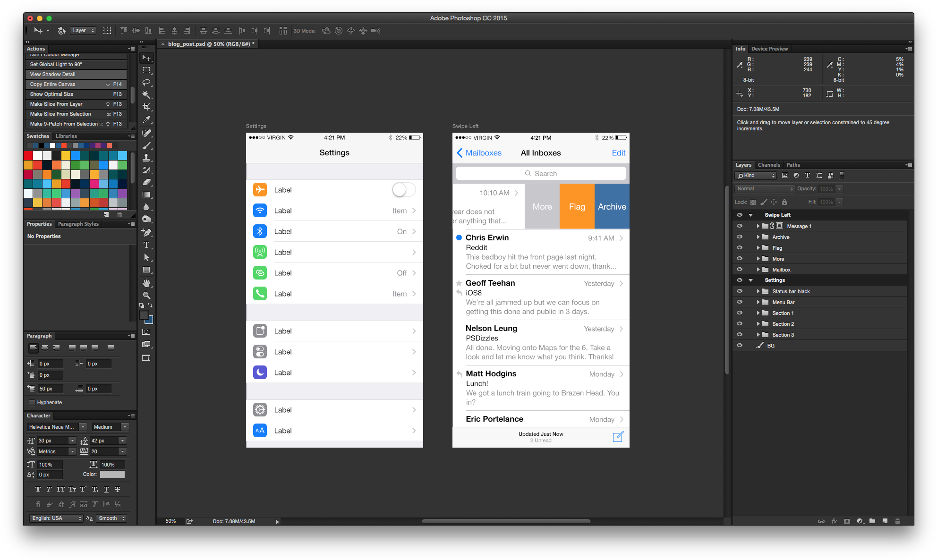
Task: Click the foreground color swatch in toolbox
Action: point(144,315)
